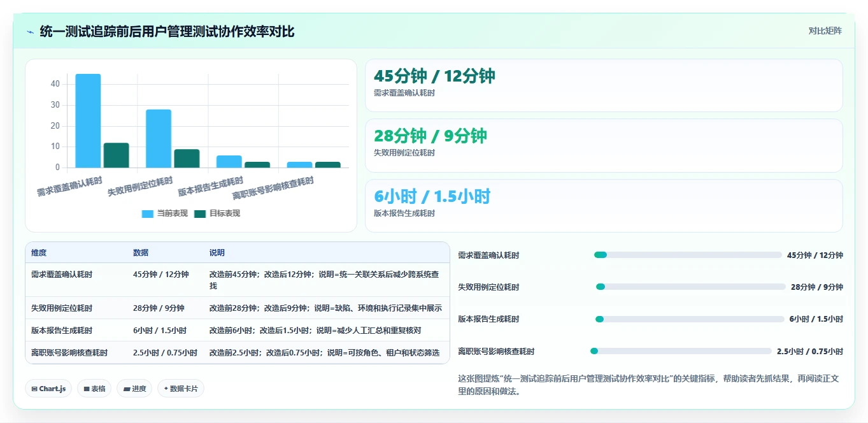
Task: Toggle the 当前表现 legend swatch
Action: 148,213
